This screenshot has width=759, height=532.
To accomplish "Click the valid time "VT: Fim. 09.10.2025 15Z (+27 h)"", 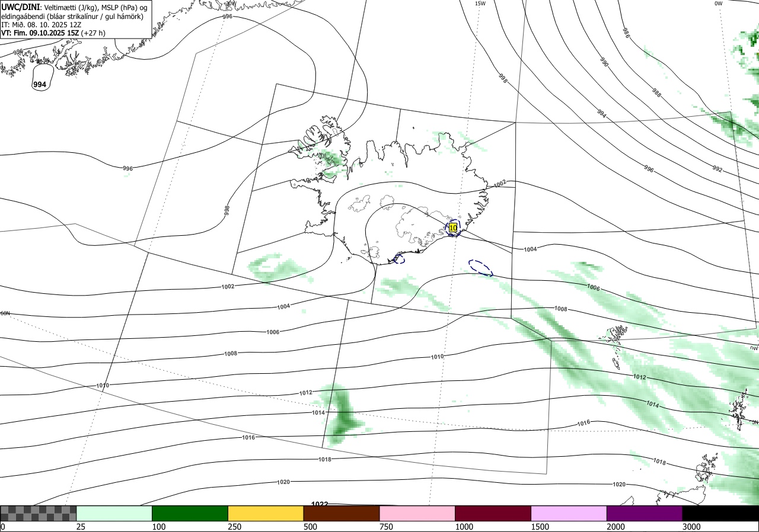I will click(53, 33).
